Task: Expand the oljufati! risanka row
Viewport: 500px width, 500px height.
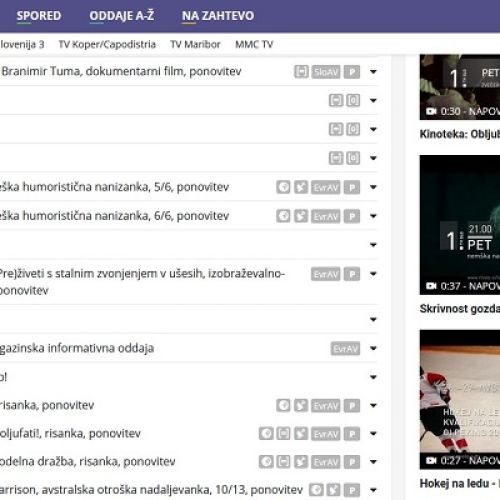Action: [373, 434]
